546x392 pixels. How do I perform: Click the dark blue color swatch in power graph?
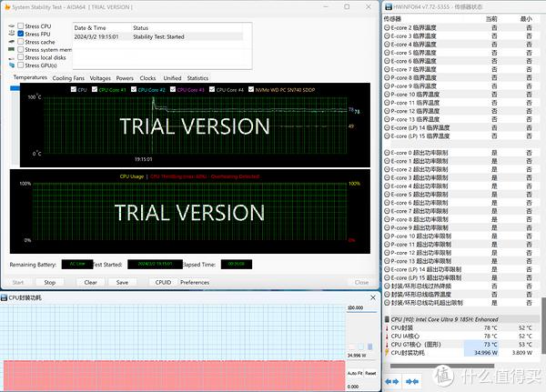pos(369,347)
